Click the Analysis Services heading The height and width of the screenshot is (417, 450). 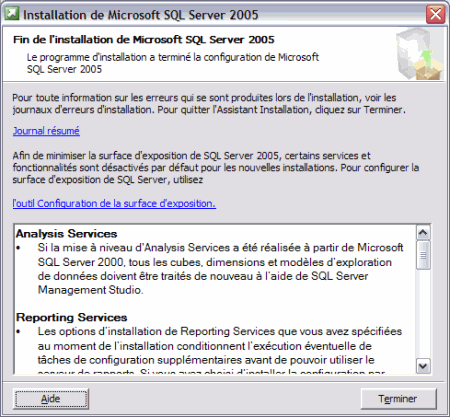tap(66, 234)
